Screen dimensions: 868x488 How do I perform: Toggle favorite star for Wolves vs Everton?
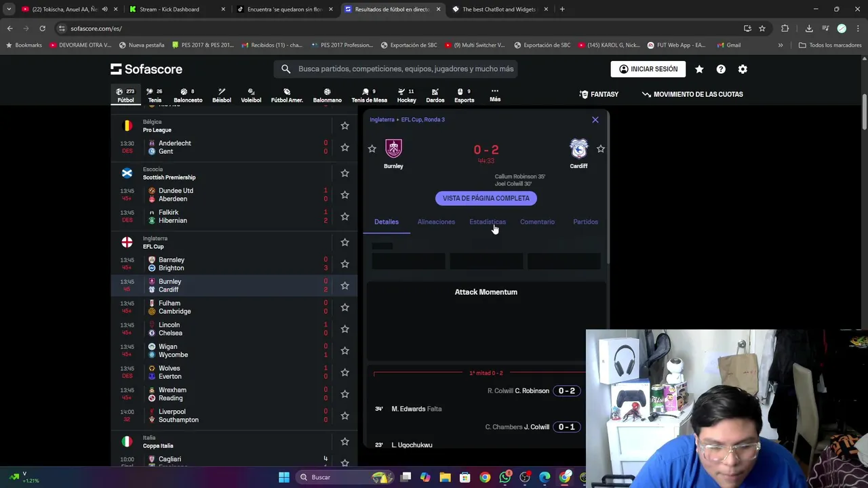point(344,372)
